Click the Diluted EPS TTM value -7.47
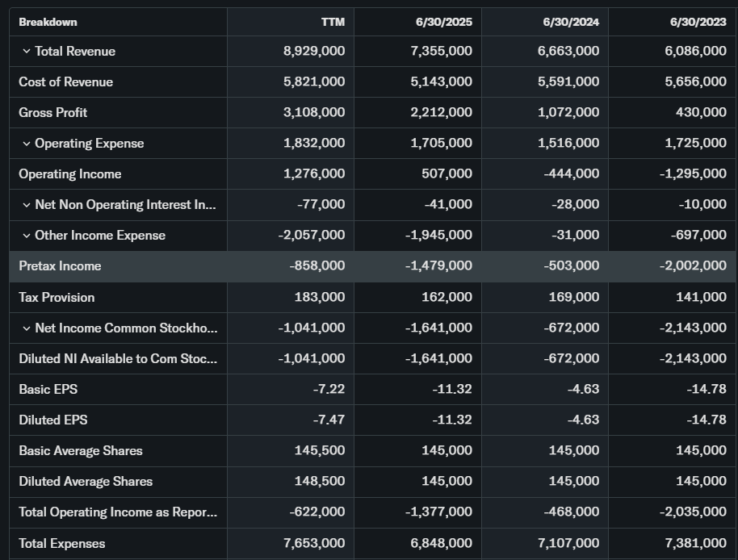This screenshot has height=560, width=738. click(x=329, y=420)
